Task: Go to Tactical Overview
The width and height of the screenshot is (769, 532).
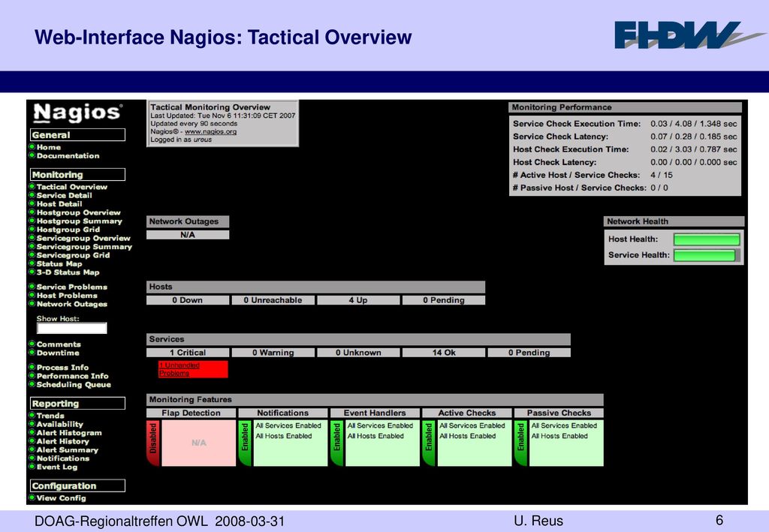Action: pyautogui.click(x=71, y=187)
